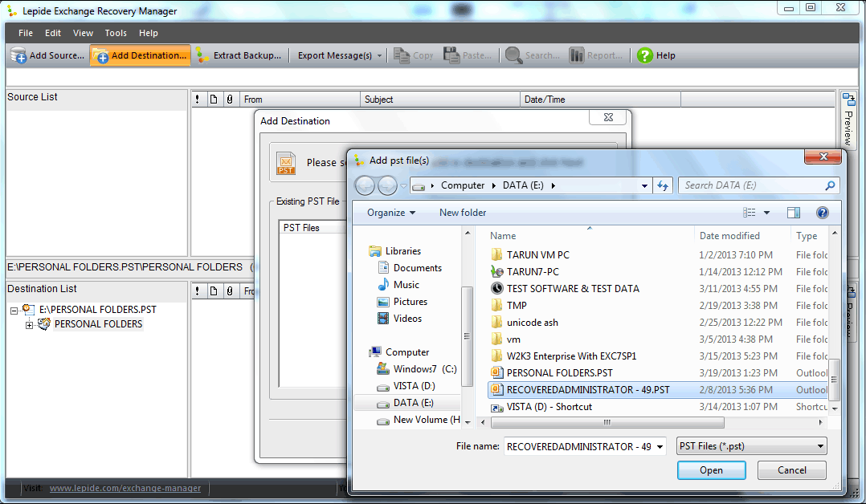Click the www.lepide.com/exchange-manager link

(x=125, y=488)
